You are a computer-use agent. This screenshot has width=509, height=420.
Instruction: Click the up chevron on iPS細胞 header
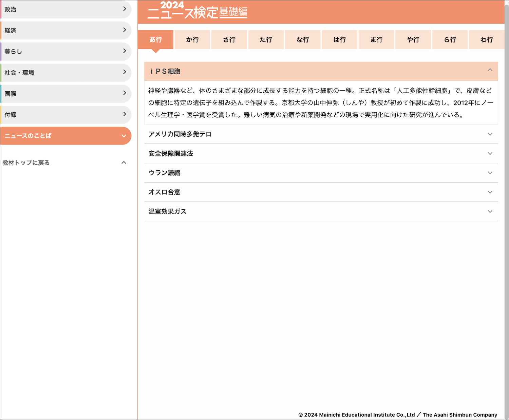click(x=490, y=70)
